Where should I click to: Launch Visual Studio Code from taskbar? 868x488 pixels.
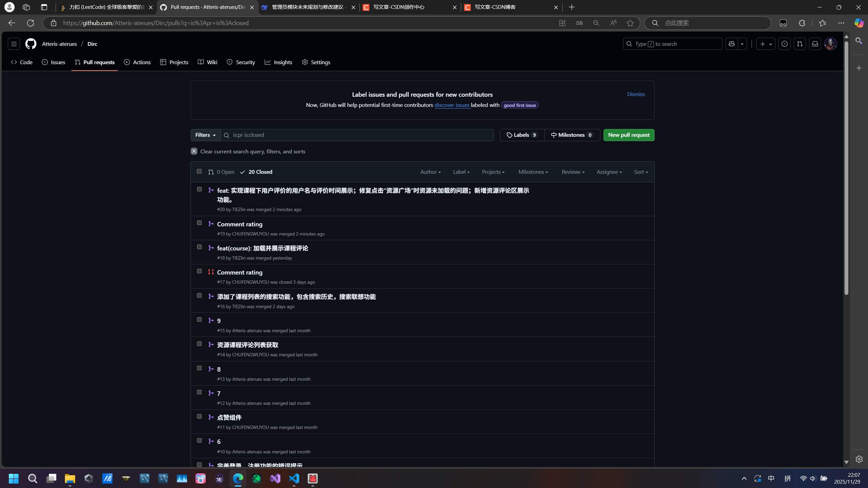tap(294, 478)
